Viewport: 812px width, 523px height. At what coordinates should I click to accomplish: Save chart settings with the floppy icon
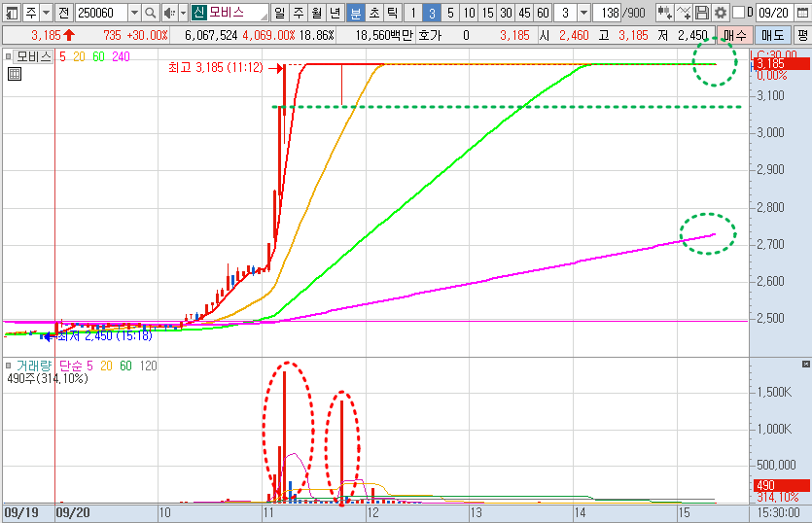[x=702, y=13]
